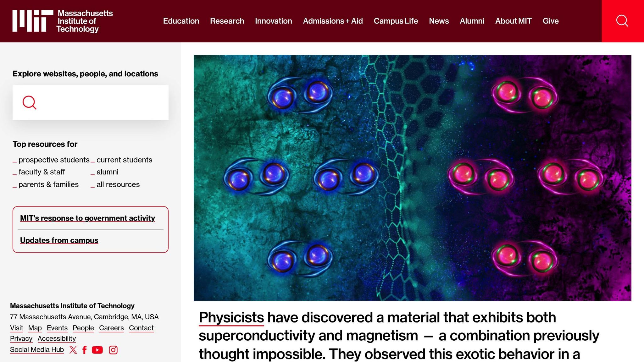The height and width of the screenshot is (362, 644).
Task: View resources for prospective students
Action: [54, 160]
